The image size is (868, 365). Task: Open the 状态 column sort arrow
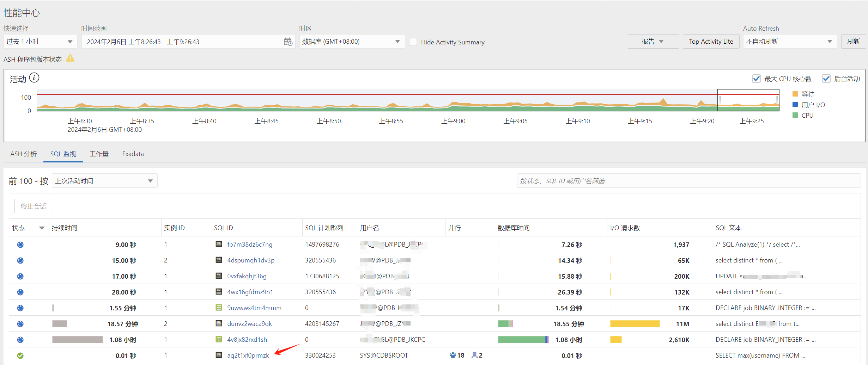(42, 228)
